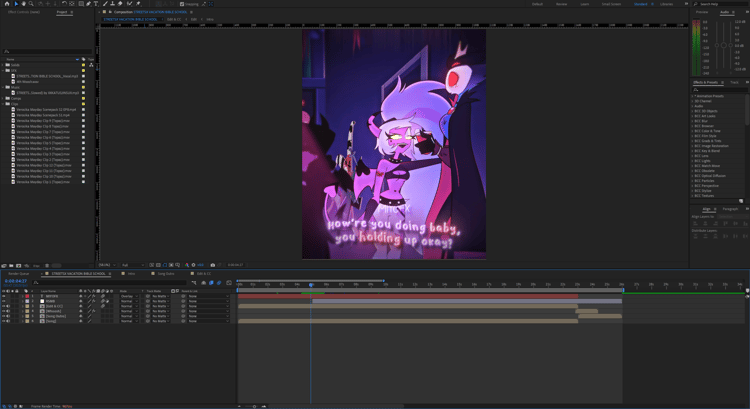The width and height of the screenshot is (750, 409).
Task: Switch to the Learn workspace
Action: click(585, 4)
